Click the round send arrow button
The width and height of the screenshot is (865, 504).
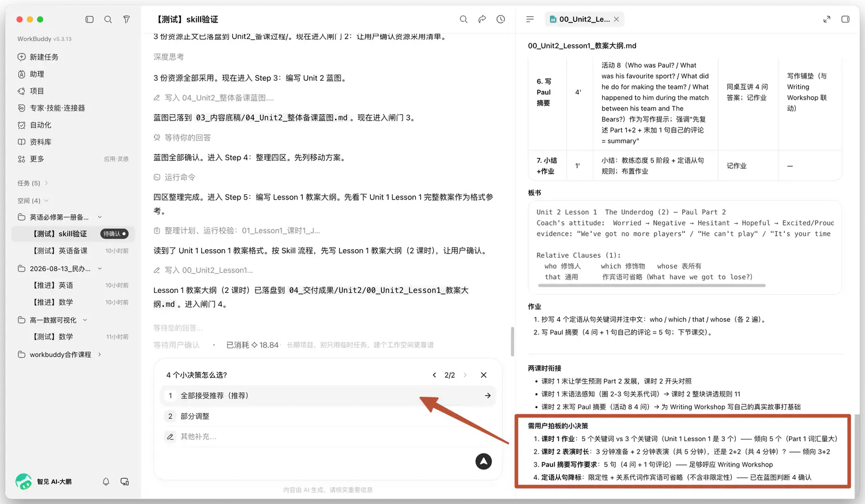click(x=483, y=461)
